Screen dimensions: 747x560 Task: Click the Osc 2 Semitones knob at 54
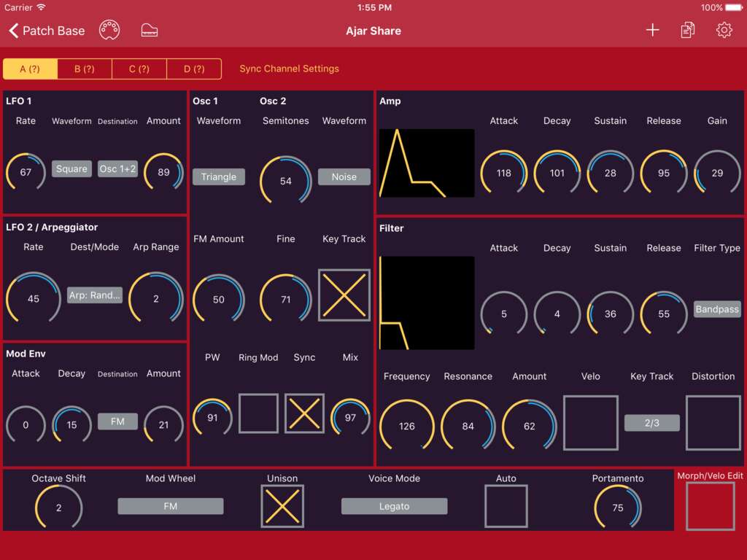[x=285, y=181]
